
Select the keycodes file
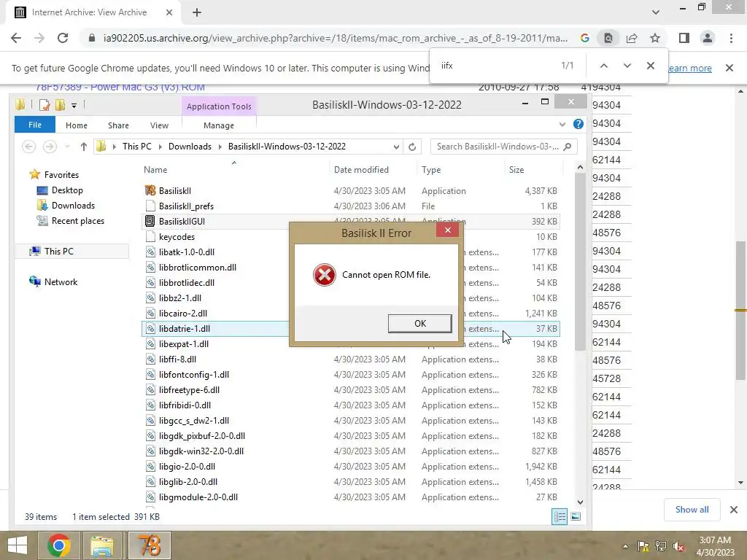(x=177, y=237)
